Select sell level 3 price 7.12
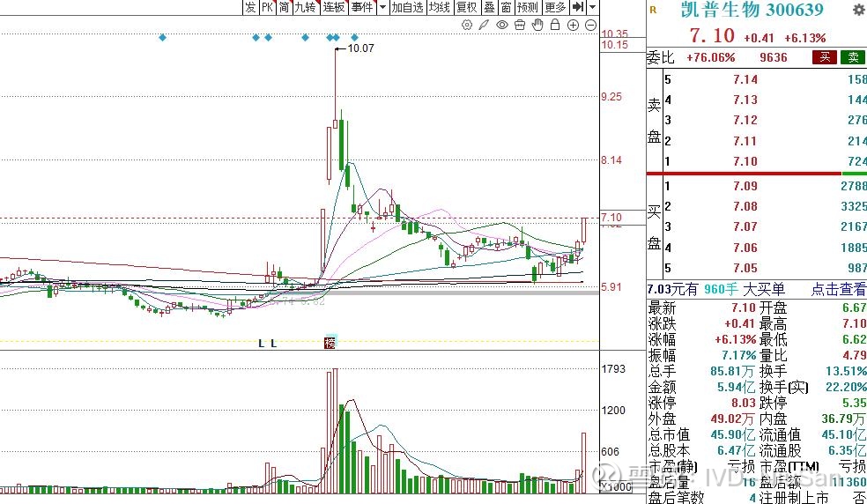Screen dimensions: 867x504 pos(745,121)
